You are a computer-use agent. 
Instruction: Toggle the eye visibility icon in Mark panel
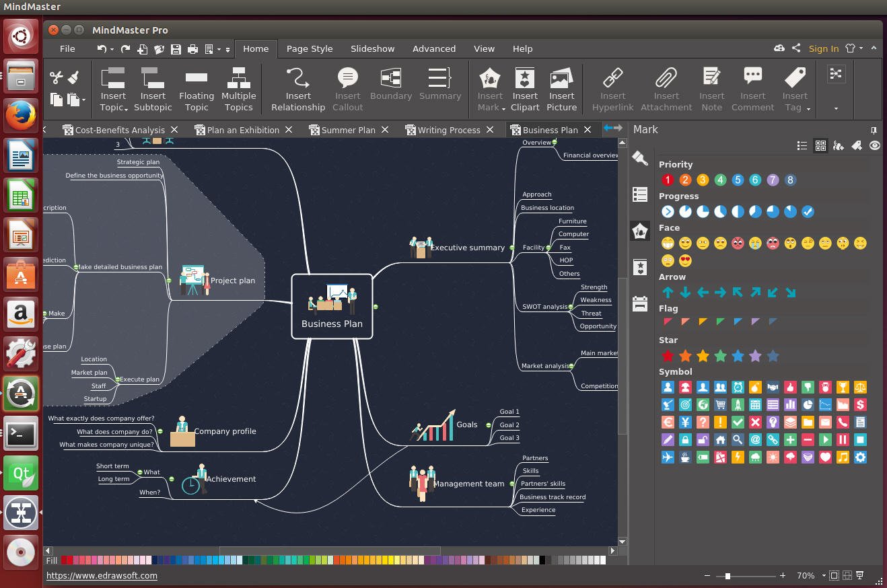click(x=874, y=145)
